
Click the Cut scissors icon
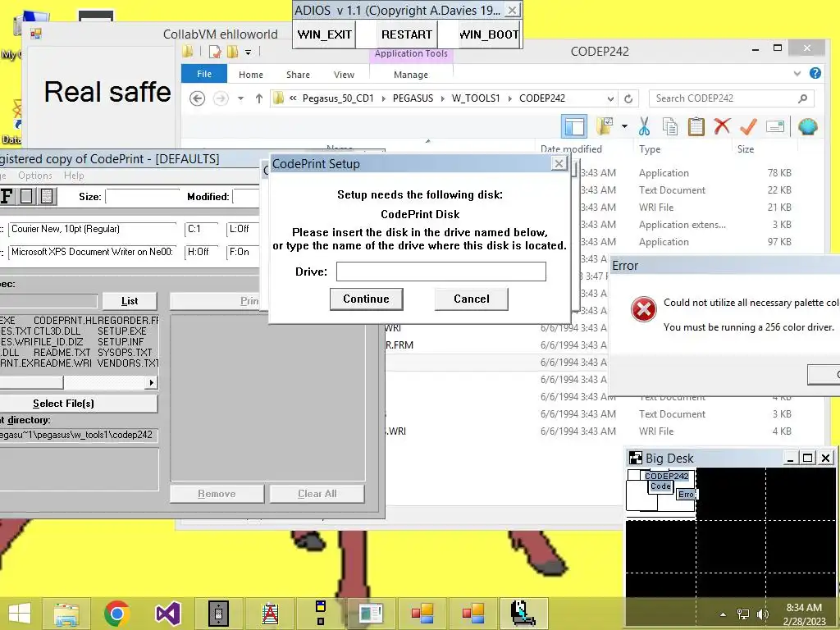pyautogui.click(x=644, y=127)
